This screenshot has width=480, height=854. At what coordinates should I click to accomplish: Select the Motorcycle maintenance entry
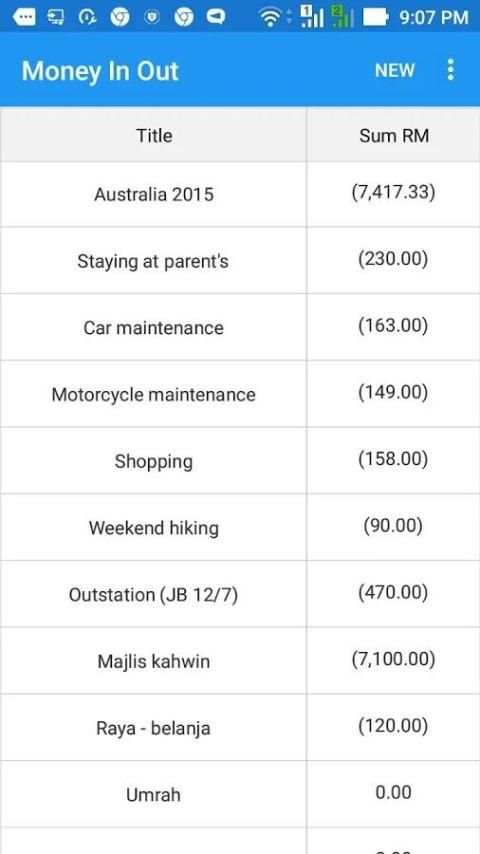pos(240,394)
